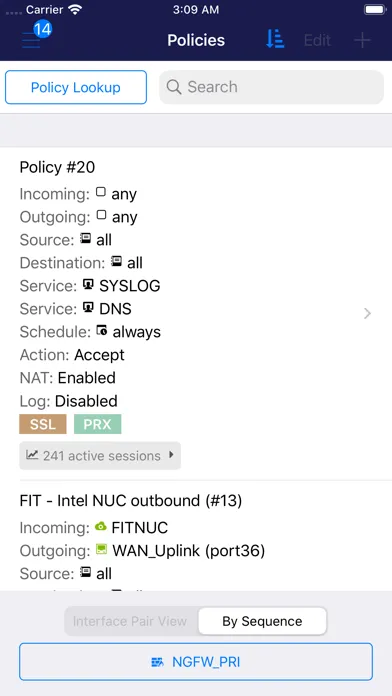Image resolution: width=392 pixels, height=696 pixels.
Task: Tap the sort order icon in header
Action: pos(275,40)
